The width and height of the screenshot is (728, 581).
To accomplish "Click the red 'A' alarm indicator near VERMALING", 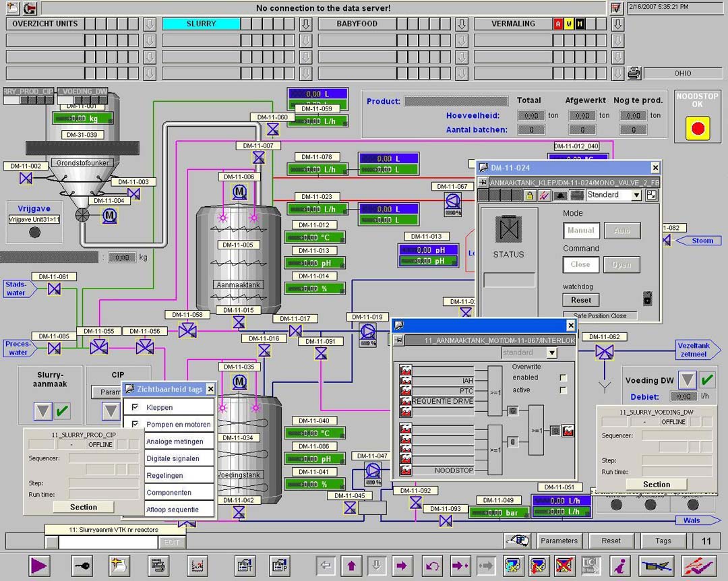I will (x=558, y=24).
